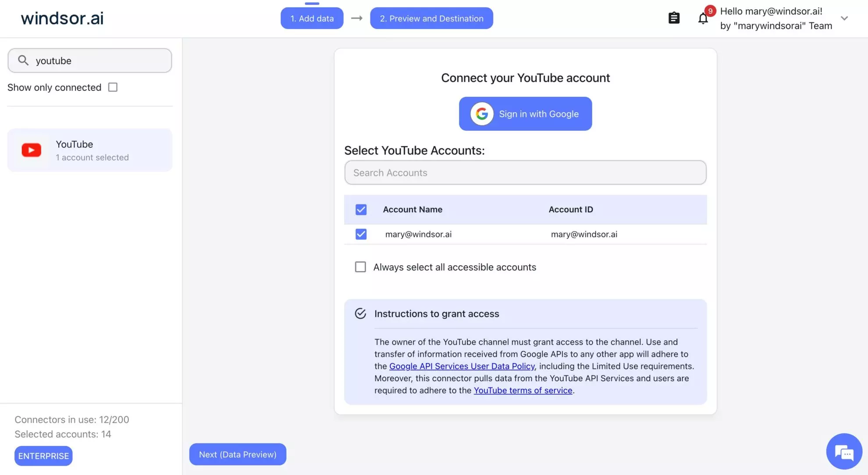868x475 pixels.
Task: Click the magnifier icon in the search box
Action: coord(23,61)
